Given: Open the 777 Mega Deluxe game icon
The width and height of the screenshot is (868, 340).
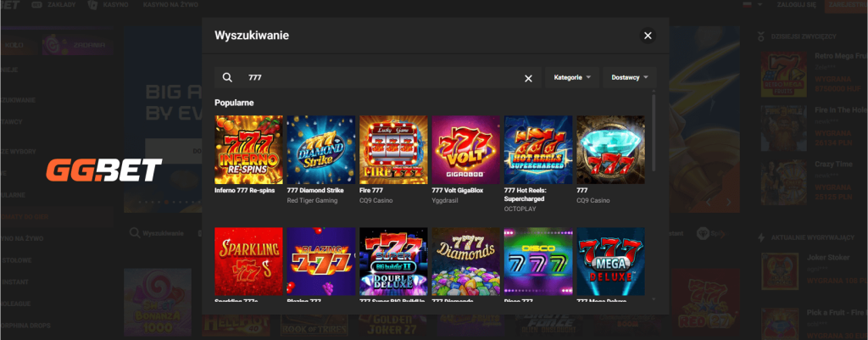Looking at the screenshot, I should click(610, 261).
